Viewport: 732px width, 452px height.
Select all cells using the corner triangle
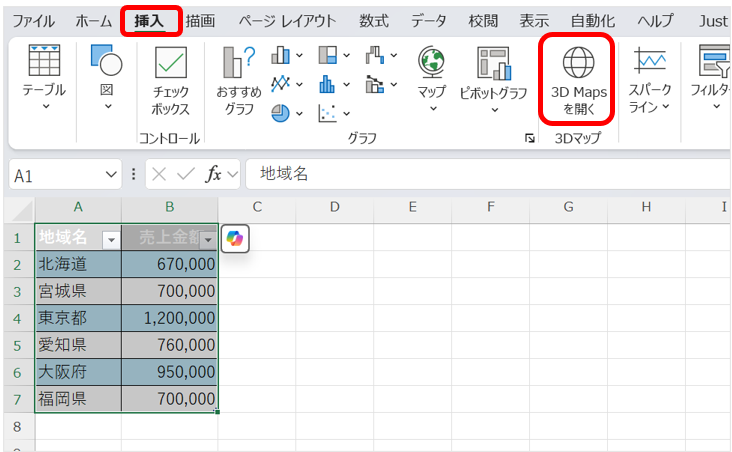[21, 210]
